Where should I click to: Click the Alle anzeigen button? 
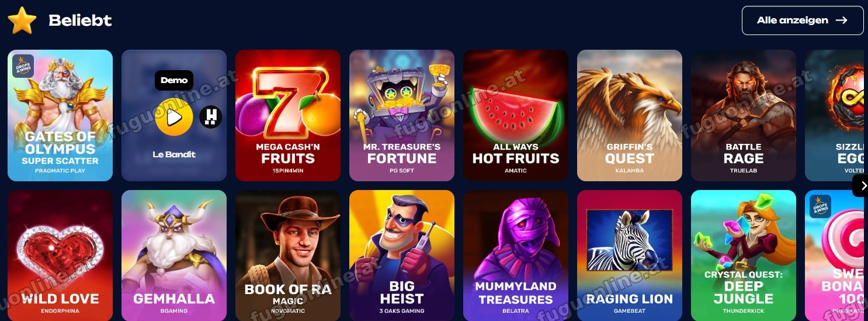click(x=803, y=20)
